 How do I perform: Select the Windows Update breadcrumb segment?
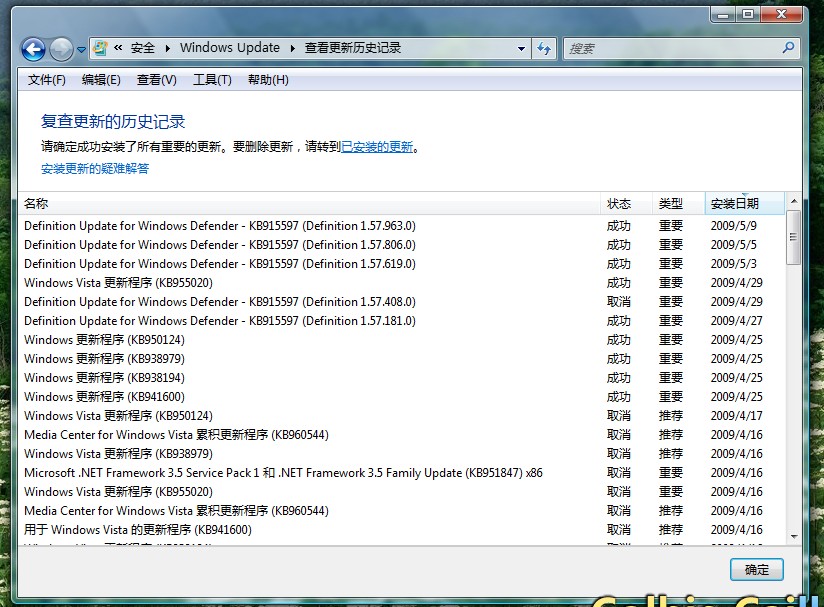tap(230, 48)
